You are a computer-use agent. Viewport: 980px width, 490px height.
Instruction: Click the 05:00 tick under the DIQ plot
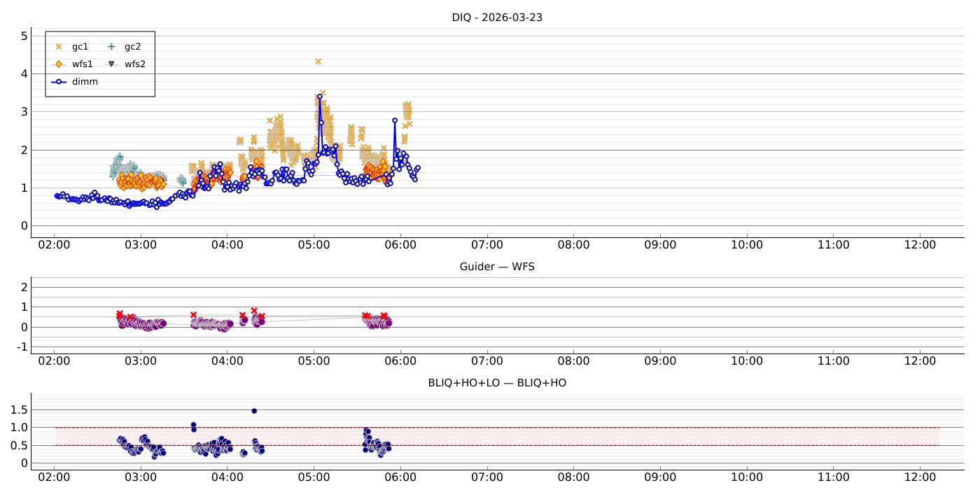[x=314, y=245]
